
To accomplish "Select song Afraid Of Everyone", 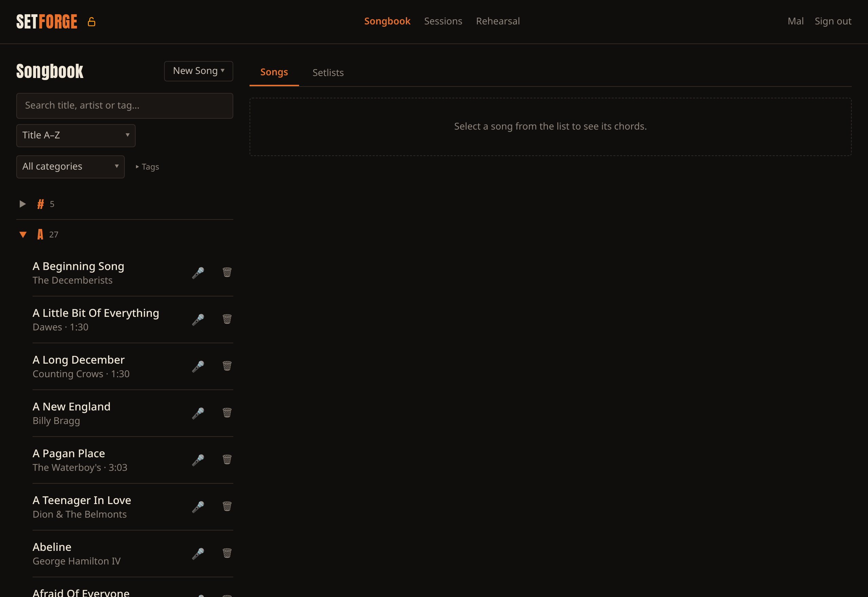I will (81, 593).
